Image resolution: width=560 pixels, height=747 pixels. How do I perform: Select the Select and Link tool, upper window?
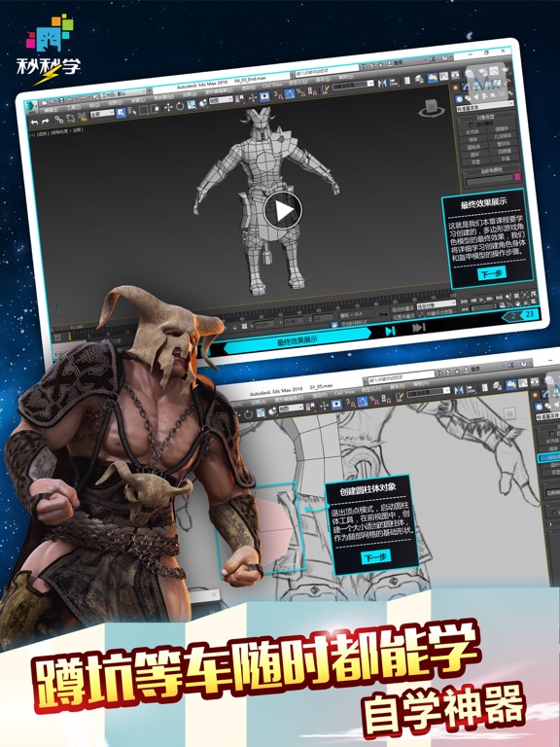point(59,120)
